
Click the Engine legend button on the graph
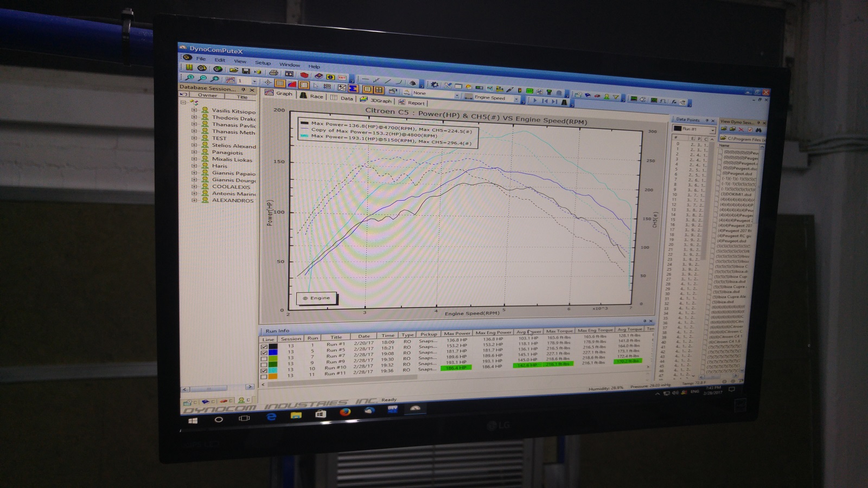click(x=316, y=298)
